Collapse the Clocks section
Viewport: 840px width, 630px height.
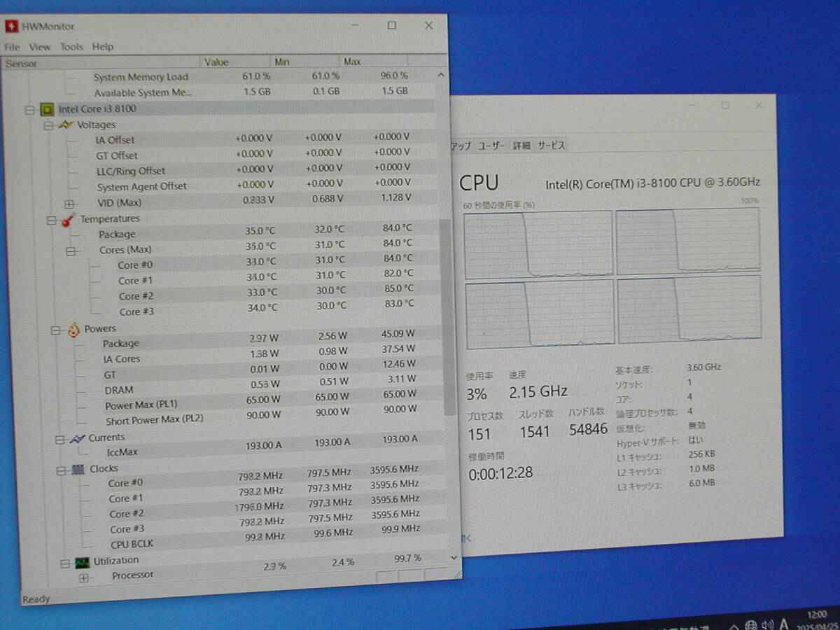62,470
